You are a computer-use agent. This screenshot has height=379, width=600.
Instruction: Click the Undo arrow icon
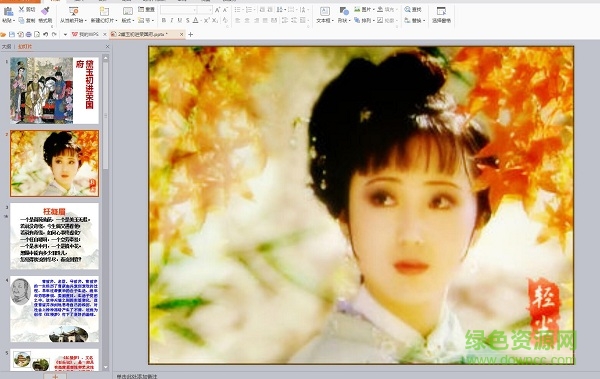pyautogui.click(x=46, y=34)
